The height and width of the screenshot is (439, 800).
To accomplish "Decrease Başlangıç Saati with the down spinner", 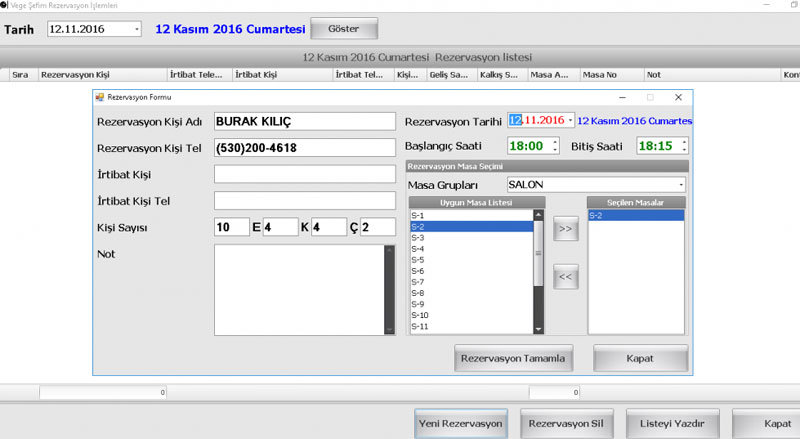I will pos(555,150).
